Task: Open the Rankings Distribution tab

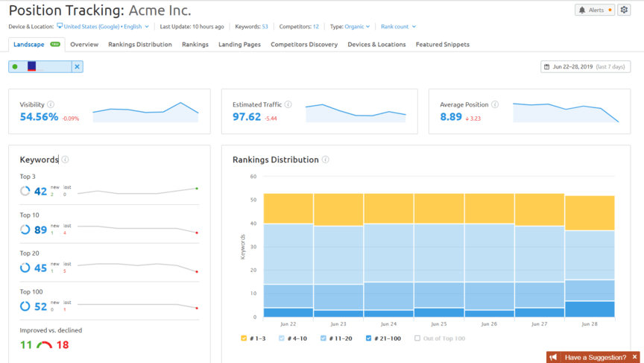Action: coord(140,44)
